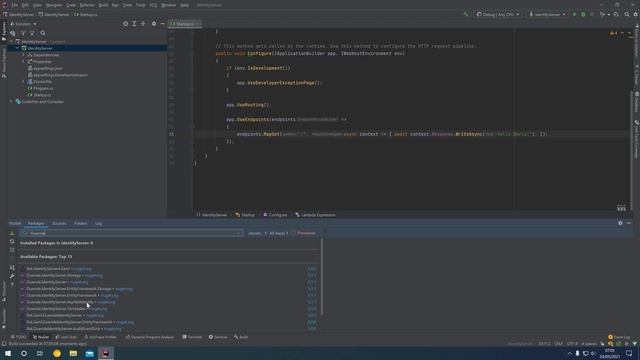Toggle the Prerelease checkbox

point(293,233)
